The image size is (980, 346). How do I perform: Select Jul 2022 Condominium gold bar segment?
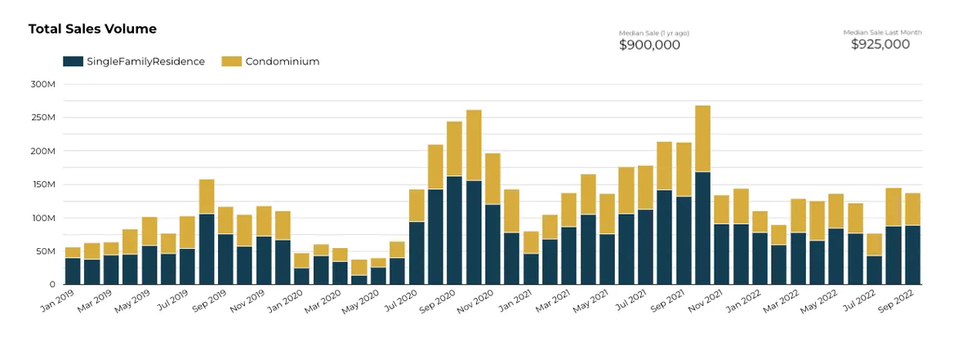(875, 245)
